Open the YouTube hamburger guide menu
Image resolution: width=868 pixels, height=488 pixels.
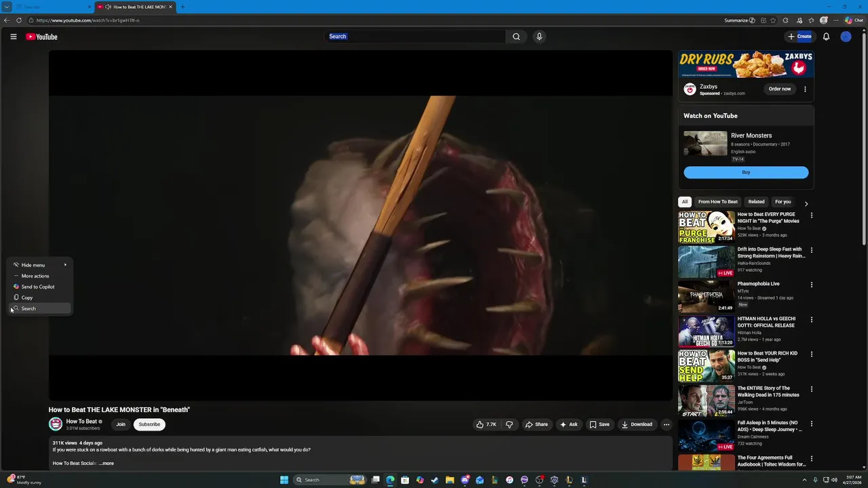tap(14, 37)
